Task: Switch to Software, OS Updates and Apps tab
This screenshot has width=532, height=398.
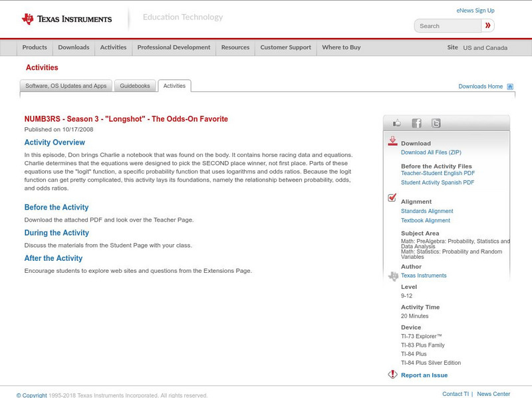Action: (66, 86)
